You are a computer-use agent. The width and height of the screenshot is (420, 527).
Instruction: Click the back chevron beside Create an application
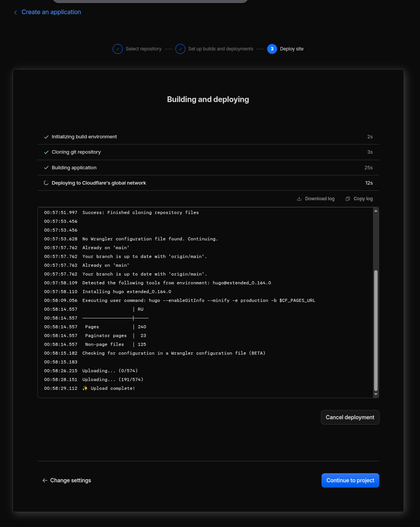[x=15, y=13]
